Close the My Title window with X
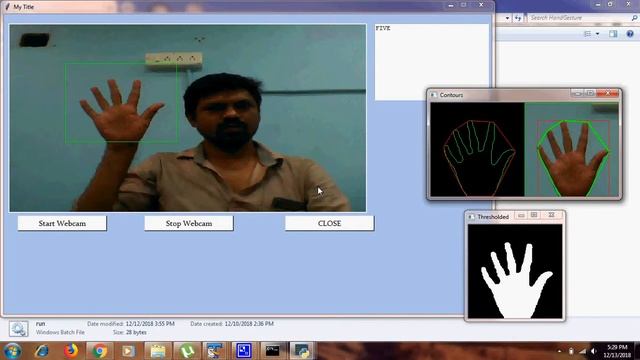This screenshot has width=640, height=360. [x=481, y=5]
